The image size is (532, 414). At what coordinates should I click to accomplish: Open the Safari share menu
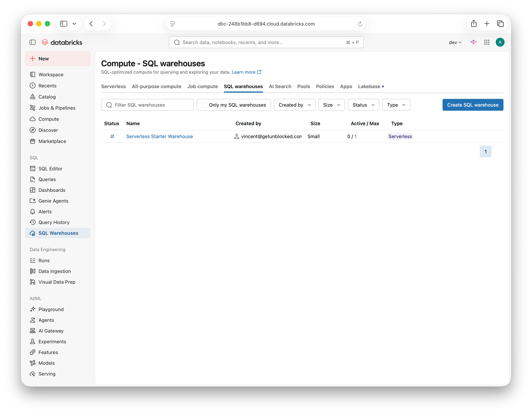click(473, 24)
